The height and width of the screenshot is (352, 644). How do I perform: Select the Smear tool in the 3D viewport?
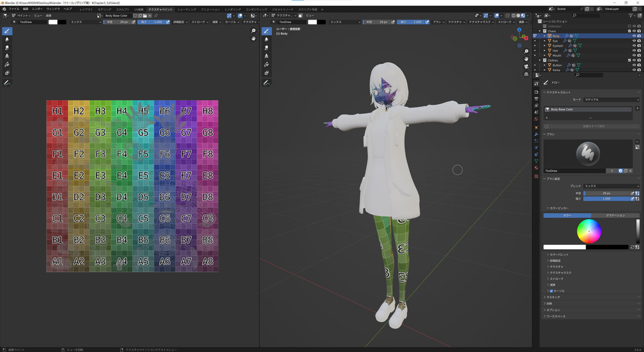(266, 47)
